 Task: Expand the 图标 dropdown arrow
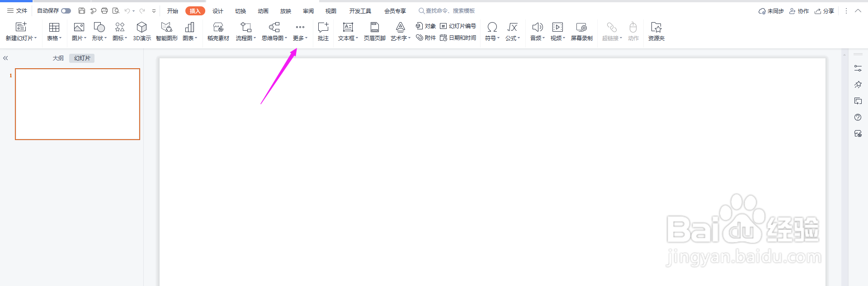tap(126, 38)
